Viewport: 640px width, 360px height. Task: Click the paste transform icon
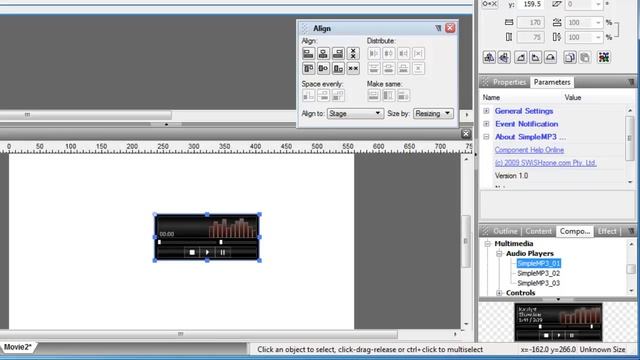tap(584, 57)
